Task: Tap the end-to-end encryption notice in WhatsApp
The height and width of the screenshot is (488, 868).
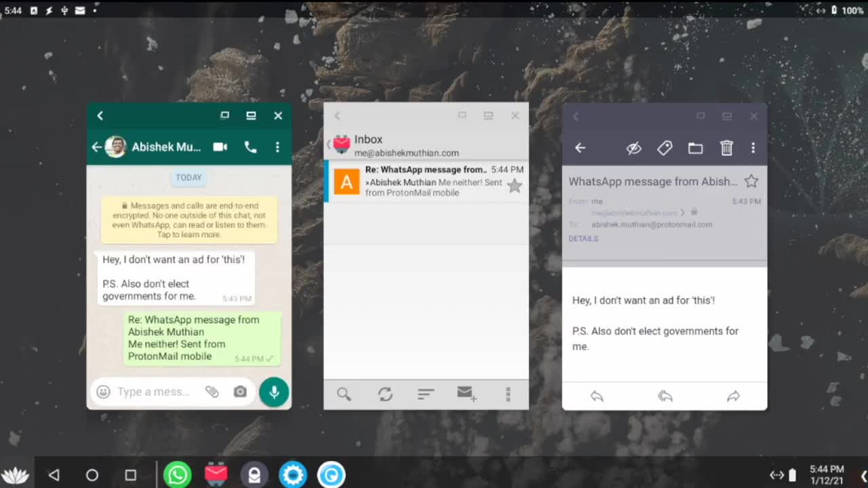Action: click(x=189, y=220)
